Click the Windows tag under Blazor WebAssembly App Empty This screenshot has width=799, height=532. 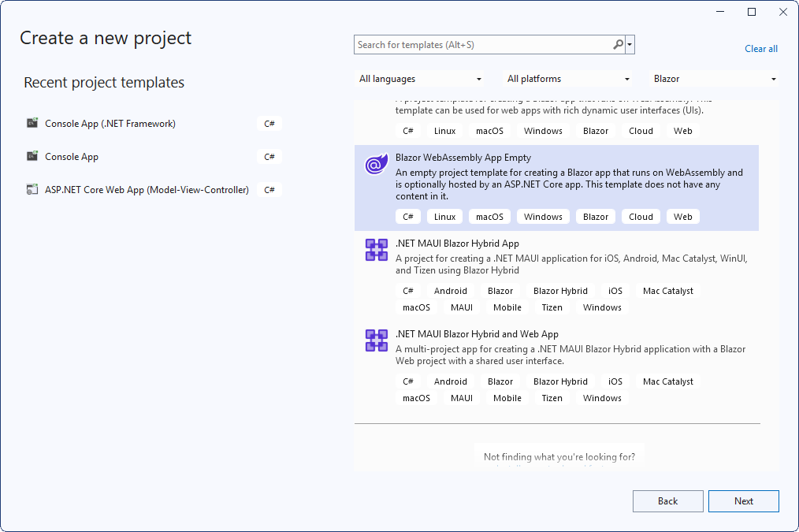542,216
